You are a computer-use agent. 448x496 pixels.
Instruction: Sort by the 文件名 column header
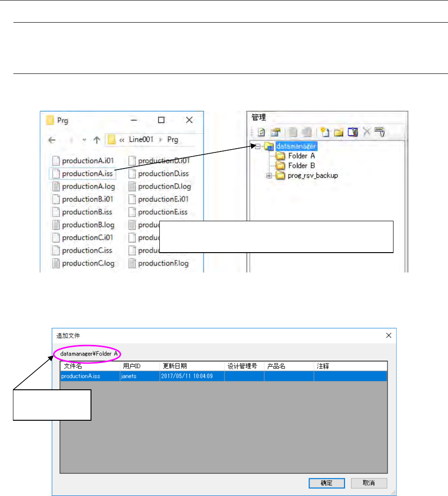tap(90, 366)
